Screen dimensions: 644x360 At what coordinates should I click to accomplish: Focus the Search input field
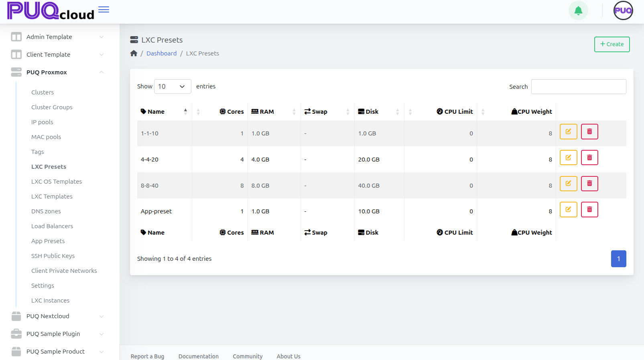click(578, 87)
